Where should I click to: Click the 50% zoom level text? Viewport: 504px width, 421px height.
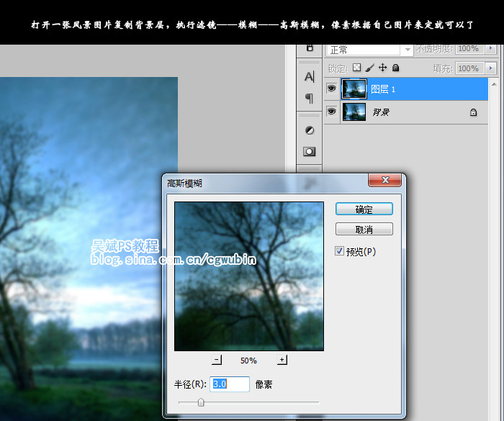(x=248, y=361)
